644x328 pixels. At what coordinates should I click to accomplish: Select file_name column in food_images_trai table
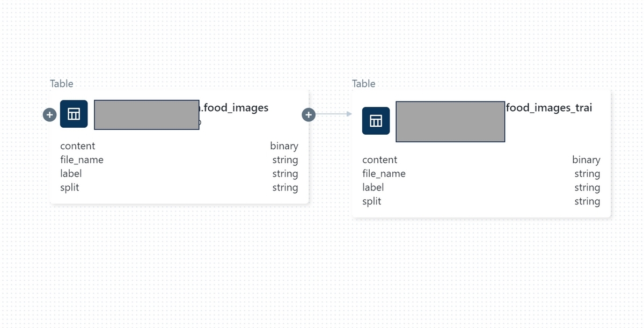pyautogui.click(x=481, y=174)
